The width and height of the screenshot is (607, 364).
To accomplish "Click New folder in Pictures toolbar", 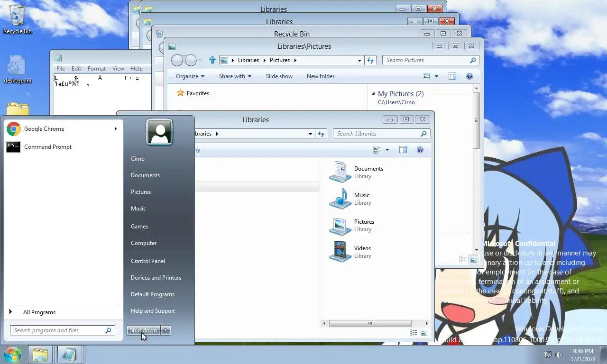I will click(x=321, y=76).
